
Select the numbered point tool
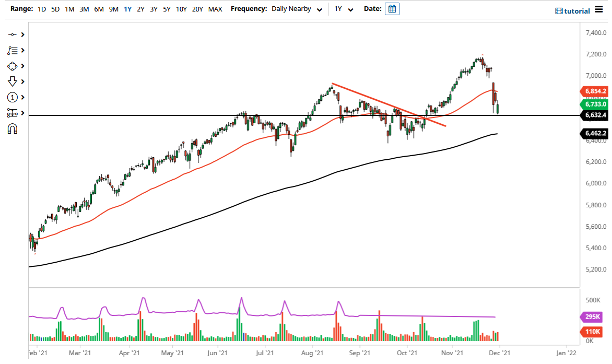click(13, 97)
